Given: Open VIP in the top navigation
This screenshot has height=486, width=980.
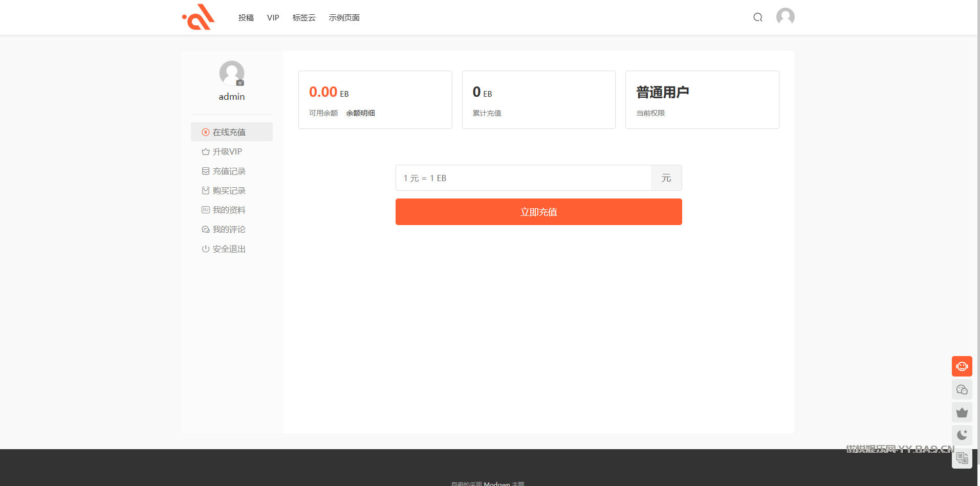Looking at the screenshot, I should [x=273, y=18].
